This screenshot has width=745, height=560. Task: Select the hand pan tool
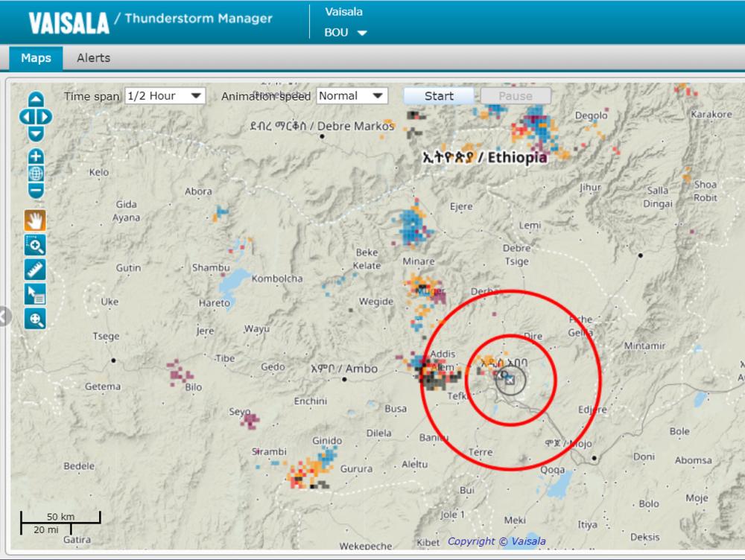tap(36, 220)
